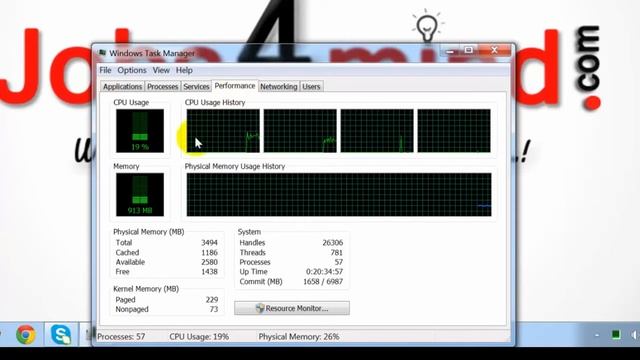The width and height of the screenshot is (640, 360).
Task: Click the Cached memory value 1186
Action: pos(209,253)
